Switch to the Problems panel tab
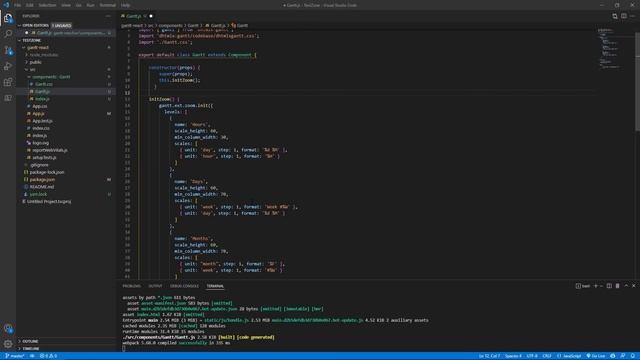This screenshot has width=640, height=360. [131, 286]
